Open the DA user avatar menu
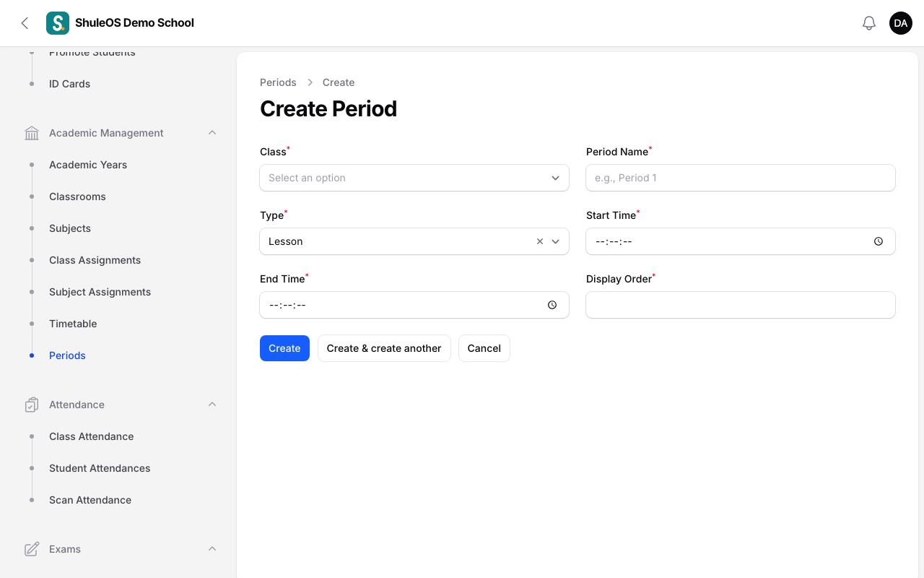The width and height of the screenshot is (924, 578). pyautogui.click(x=901, y=23)
